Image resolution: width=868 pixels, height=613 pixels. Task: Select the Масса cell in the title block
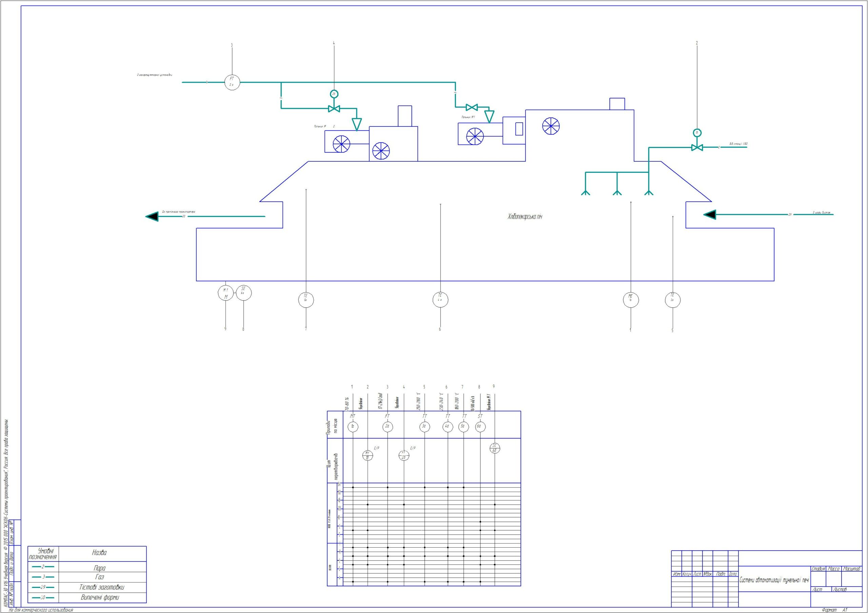[x=834, y=569]
